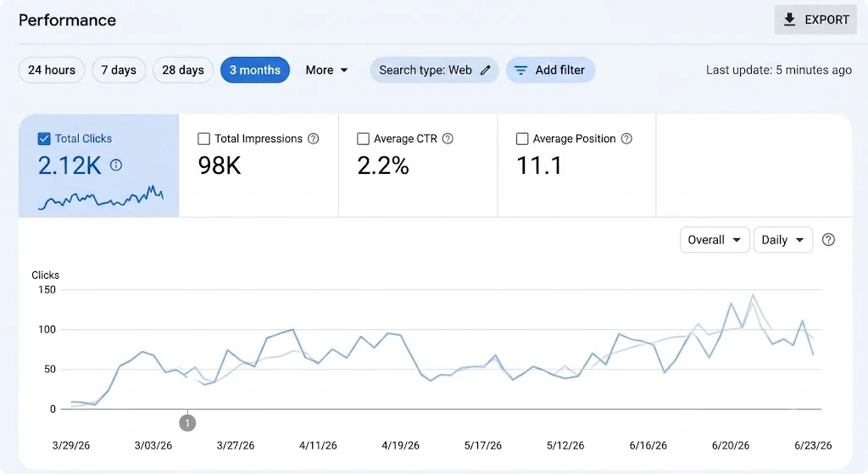Open help icon beside Average Position
The width and height of the screenshot is (868, 474).
point(626,138)
